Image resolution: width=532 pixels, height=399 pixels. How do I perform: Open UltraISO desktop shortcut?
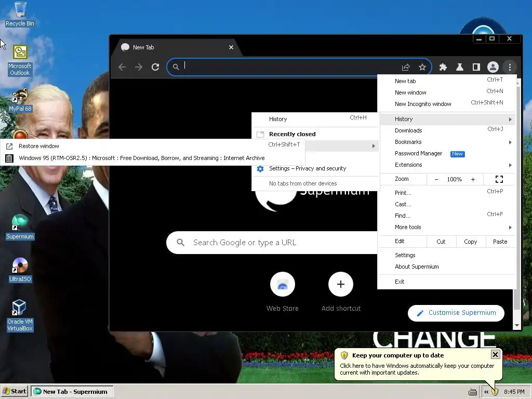20,270
